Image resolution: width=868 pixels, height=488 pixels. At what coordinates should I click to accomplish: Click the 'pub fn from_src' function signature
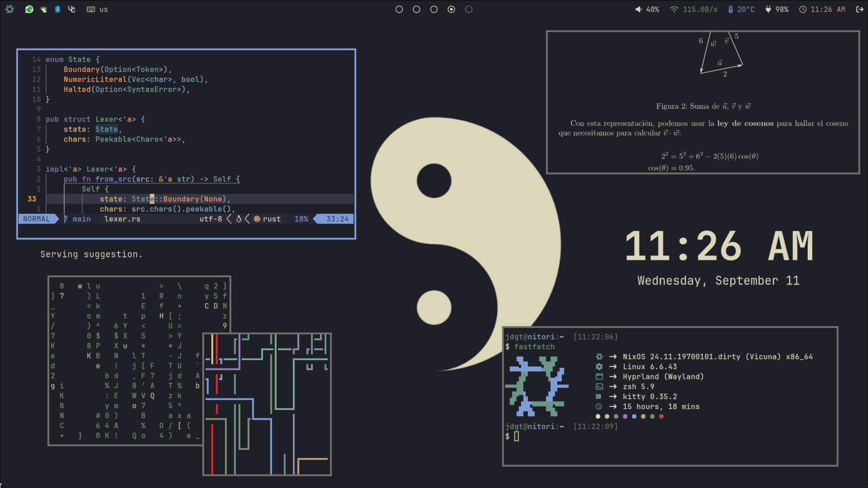click(x=152, y=179)
